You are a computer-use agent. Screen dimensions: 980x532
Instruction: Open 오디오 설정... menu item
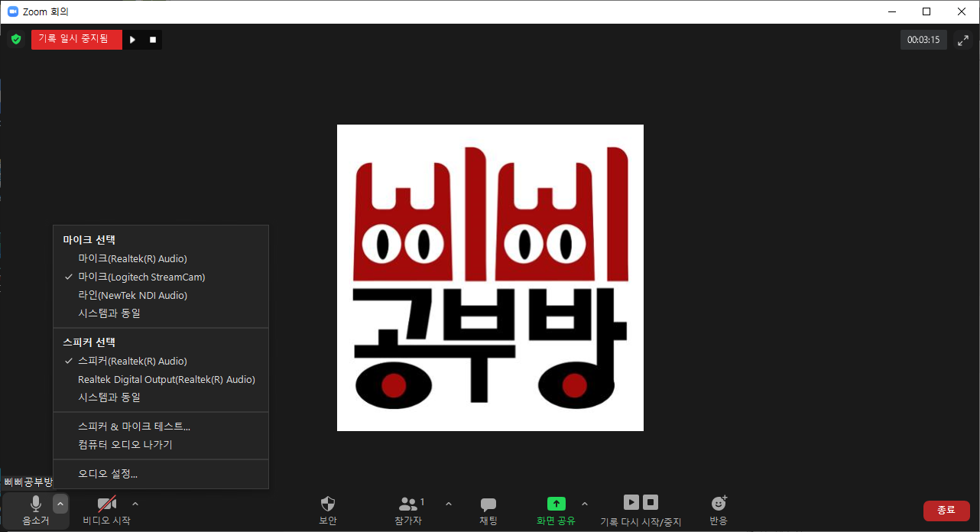point(161,474)
